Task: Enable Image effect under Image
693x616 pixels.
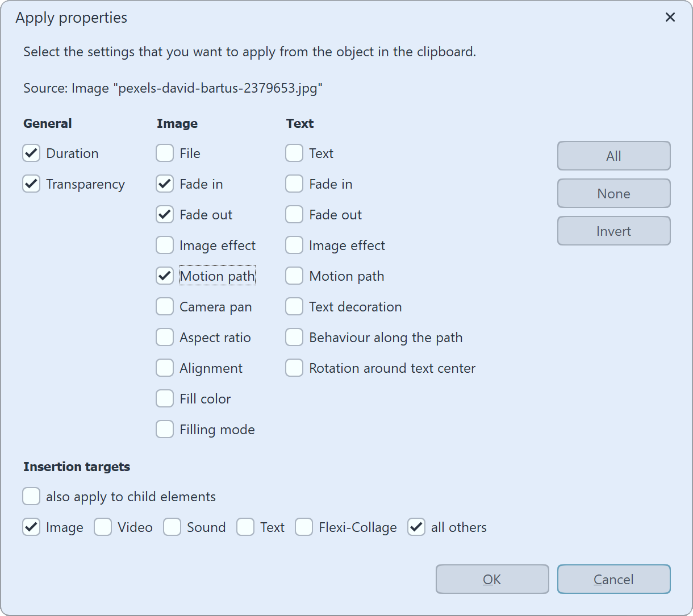Action: click(164, 245)
